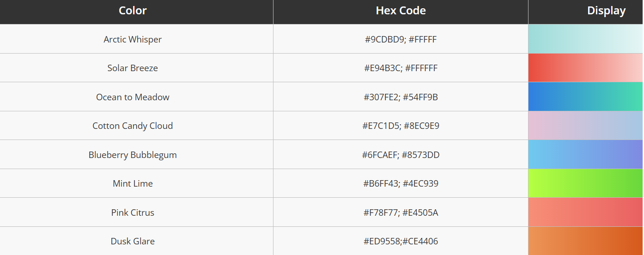Choose the Pink Citrus gradient swatch

click(x=585, y=212)
